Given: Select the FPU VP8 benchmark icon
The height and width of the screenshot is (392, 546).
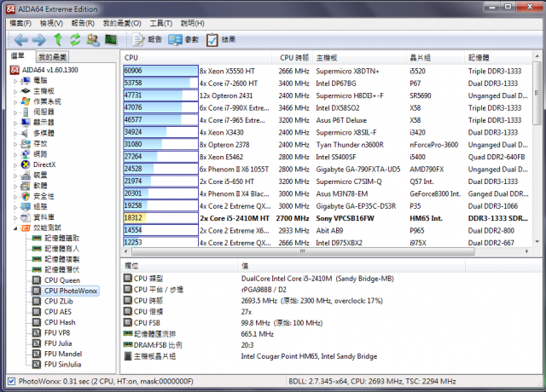Looking at the screenshot, I should tap(36, 333).
